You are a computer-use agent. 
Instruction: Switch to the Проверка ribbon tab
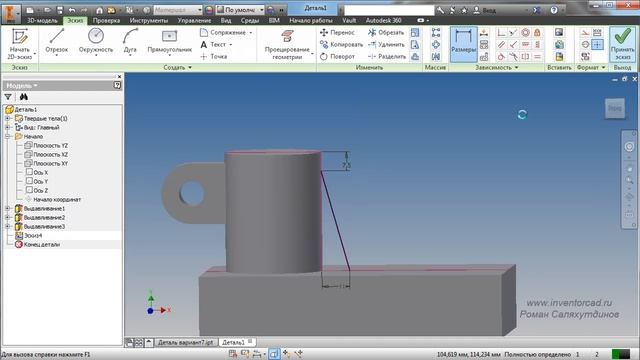(x=106, y=20)
